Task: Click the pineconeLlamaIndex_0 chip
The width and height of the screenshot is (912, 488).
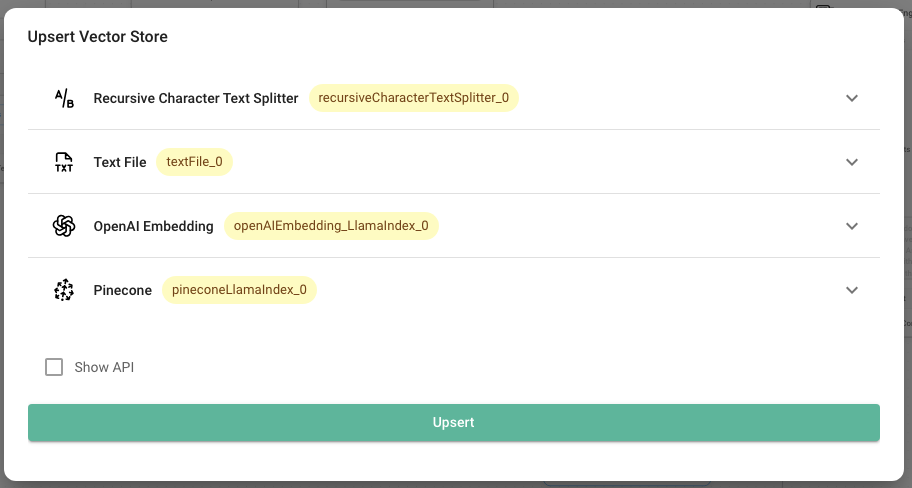Action: tap(239, 290)
